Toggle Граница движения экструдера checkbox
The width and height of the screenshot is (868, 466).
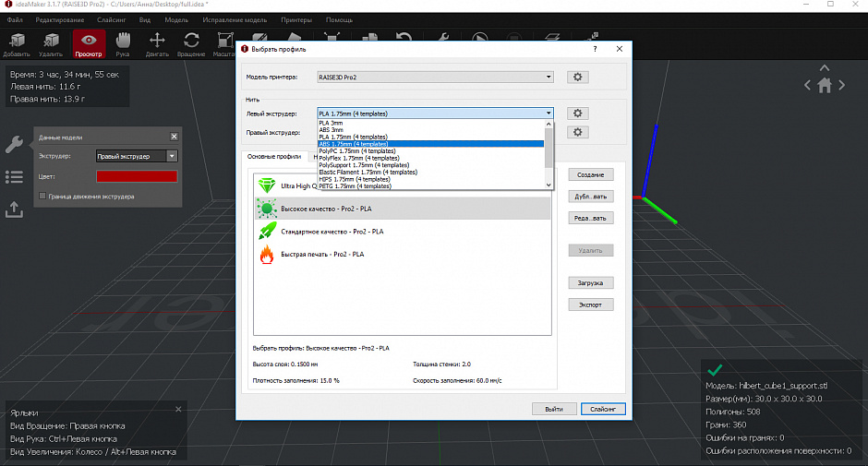pos(42,196)
